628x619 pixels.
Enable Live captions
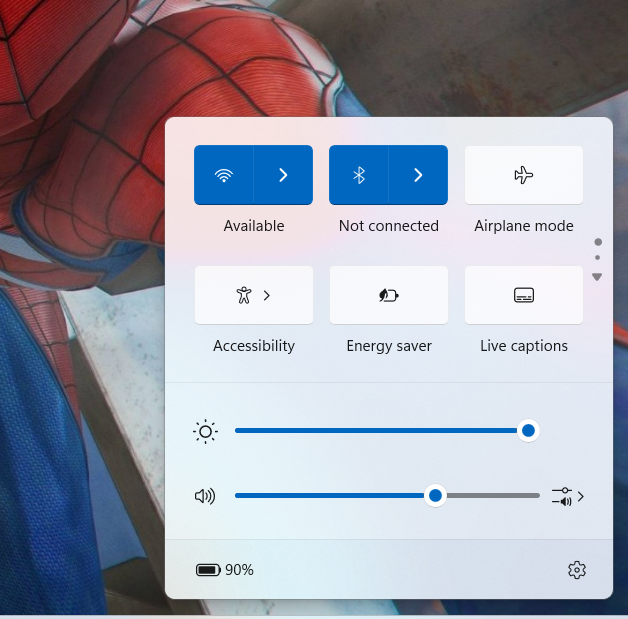[x=524, y=295]
